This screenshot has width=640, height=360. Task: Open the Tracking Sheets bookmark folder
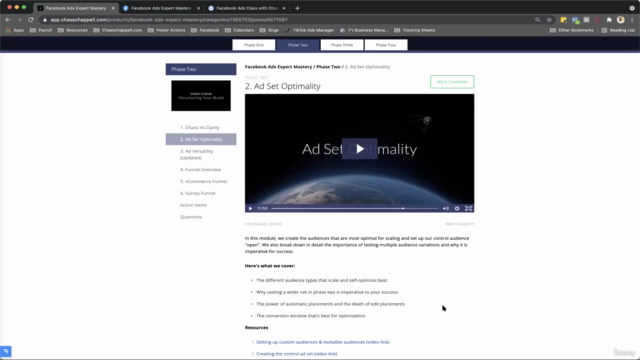pyautogui.click(x=414, y=30)
